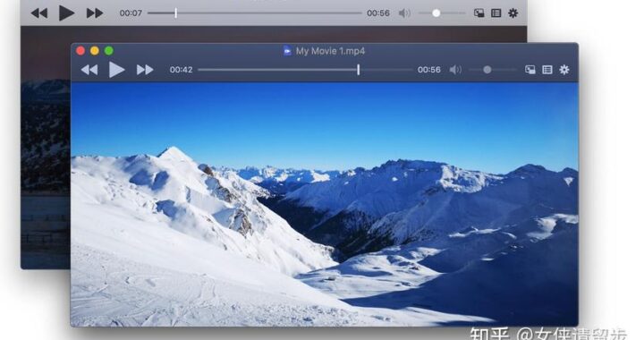Rewind video in the background player window
The width and height of the screenshot is (644, 340).
[x=39, y=13]
